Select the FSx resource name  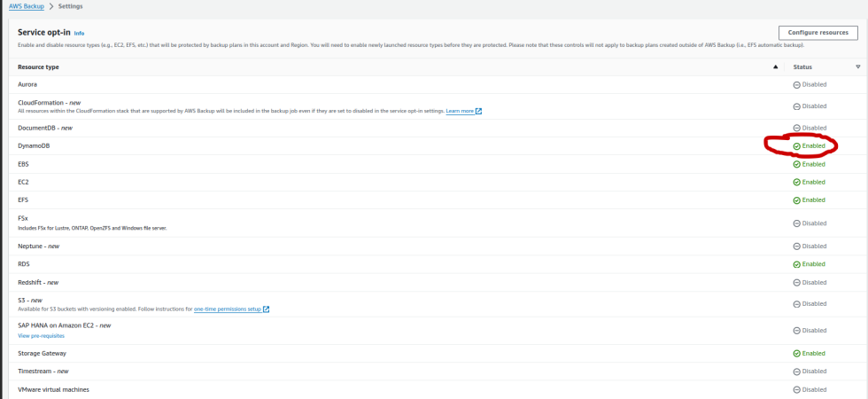coord(23,219)
